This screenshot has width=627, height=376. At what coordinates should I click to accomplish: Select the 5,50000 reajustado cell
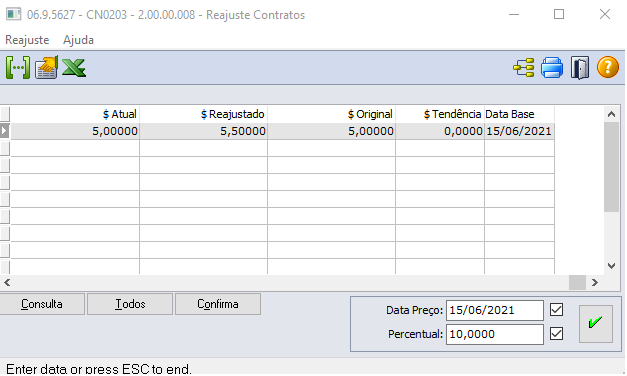coord(204,131)
